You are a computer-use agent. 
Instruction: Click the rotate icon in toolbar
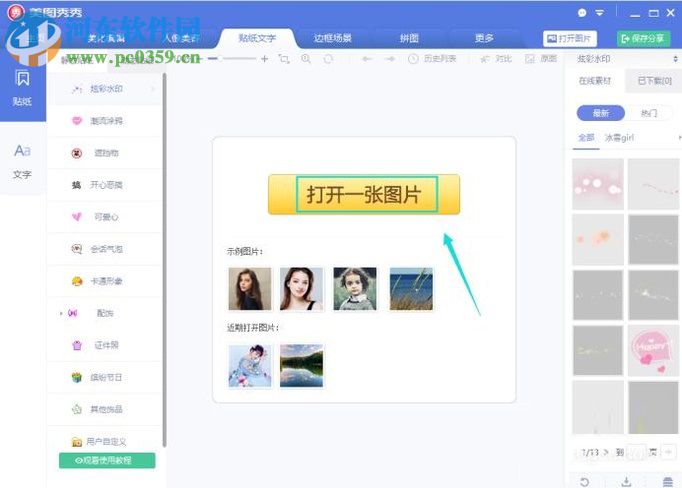(x=328, y=59)
